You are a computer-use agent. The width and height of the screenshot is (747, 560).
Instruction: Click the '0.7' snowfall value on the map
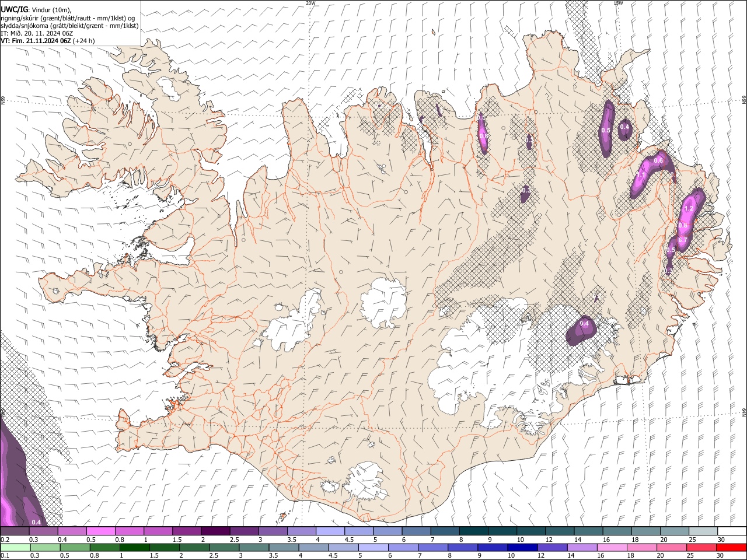coord(682,240)
